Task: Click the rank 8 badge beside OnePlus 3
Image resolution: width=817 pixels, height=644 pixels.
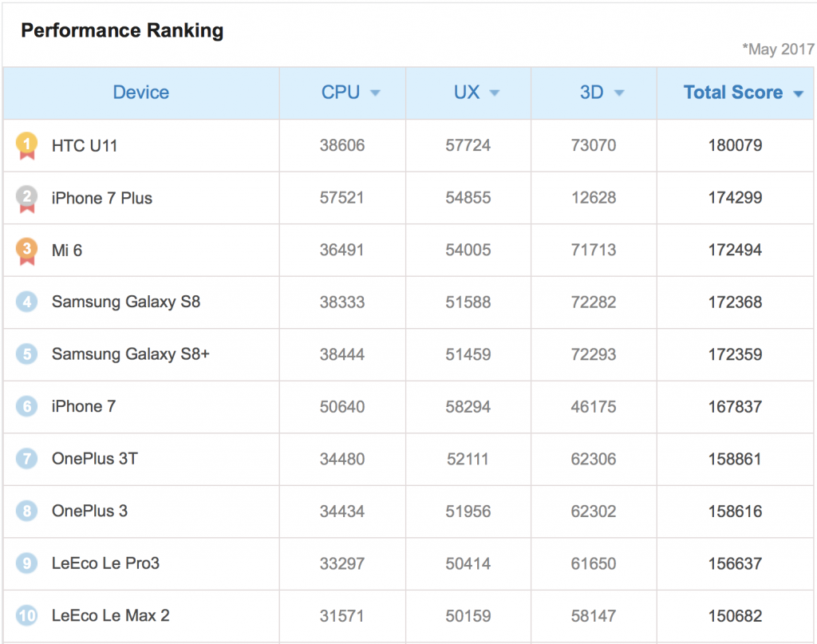Action: [x=26, y=512]
